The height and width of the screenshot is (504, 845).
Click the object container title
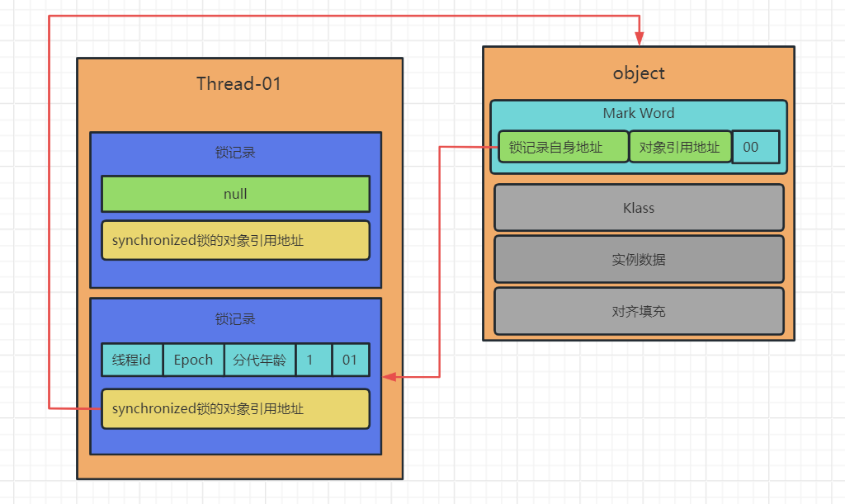pos(638,73)
